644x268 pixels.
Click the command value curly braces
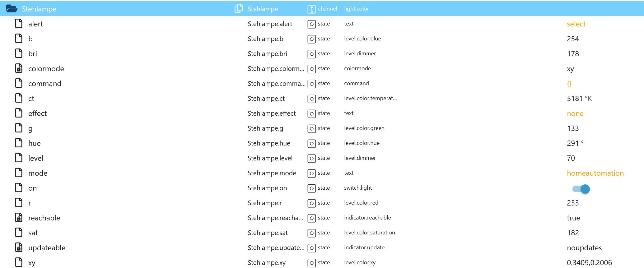click(x=569, y=84)
